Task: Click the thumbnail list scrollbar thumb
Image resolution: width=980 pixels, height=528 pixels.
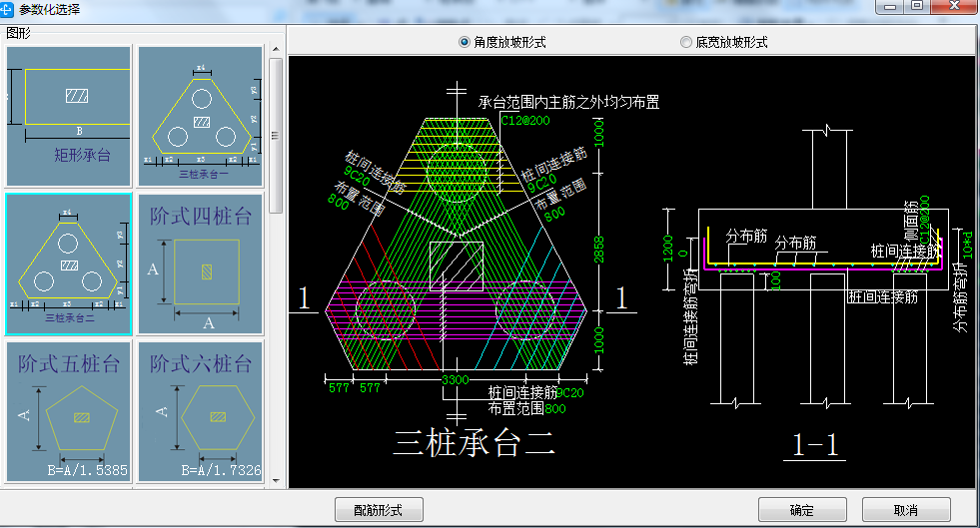Action: click(276, 136)
